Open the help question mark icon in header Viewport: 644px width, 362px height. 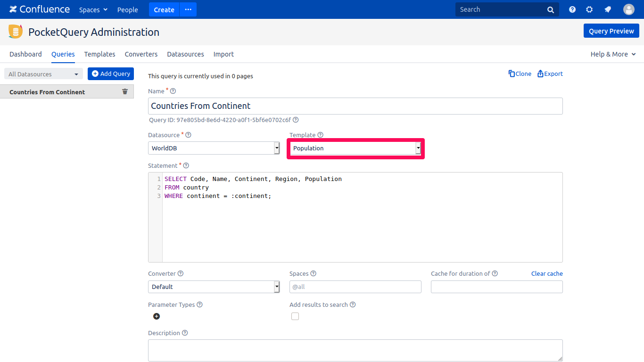pyautogui.click(x=572, y=9)
